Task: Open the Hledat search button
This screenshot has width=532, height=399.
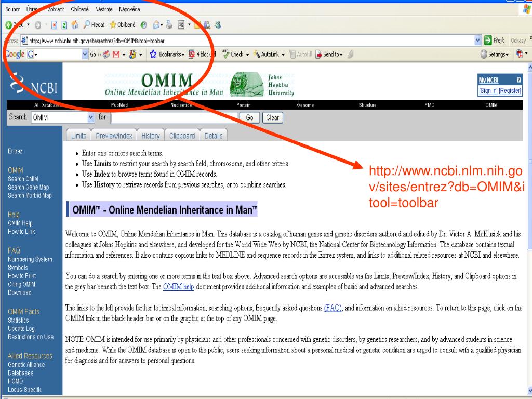Action: tap(95, 25)
